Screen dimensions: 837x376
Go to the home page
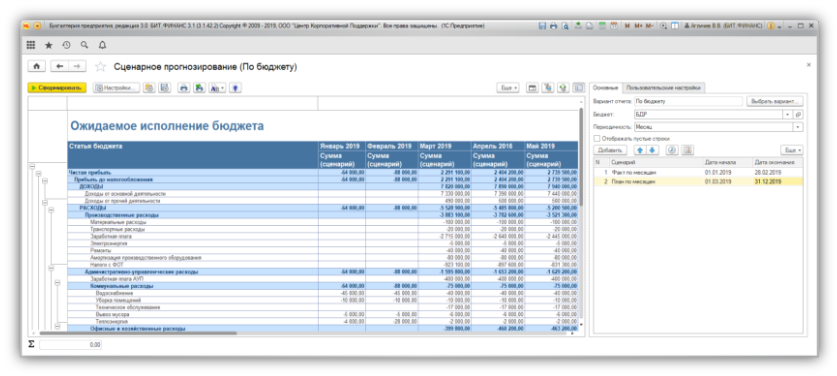tap(36, 66)
